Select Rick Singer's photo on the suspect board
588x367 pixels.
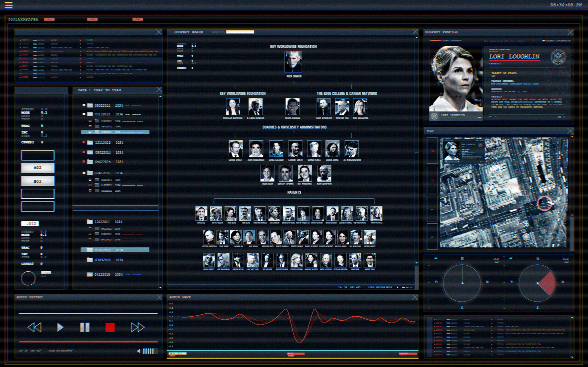click(293, 61)
